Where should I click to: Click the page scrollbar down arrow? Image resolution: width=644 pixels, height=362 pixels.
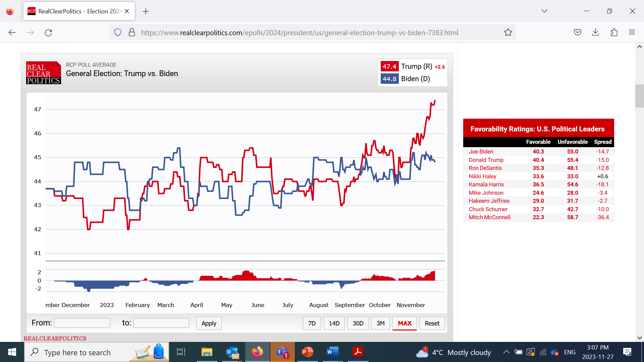click(639, 338)
